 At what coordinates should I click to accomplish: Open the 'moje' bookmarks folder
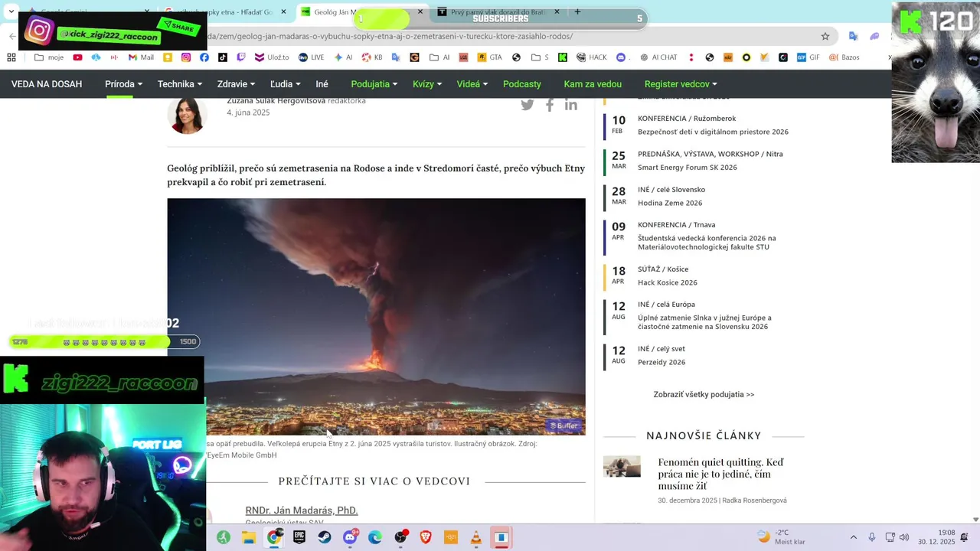pos(49,57)
